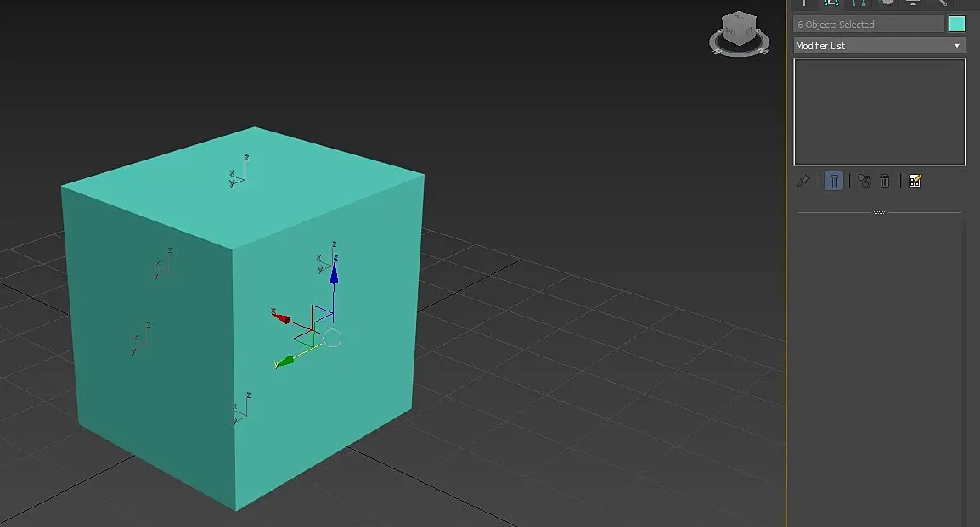Viewport: 980px width, 527px height.
Task: Switch to the Create command panel tab
Action: [803, 3]
